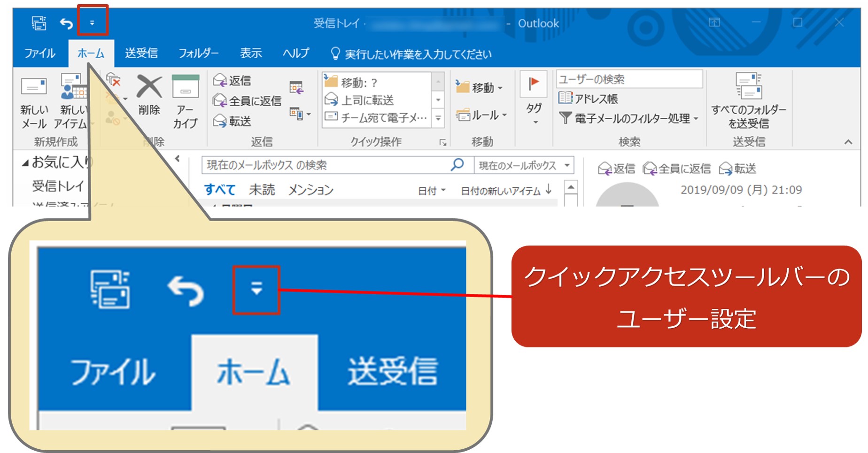Image resolution: width=868 pixels, height=453 pixels.
Task: Open the タグ flag dropdown
Action: (x=534, y=99)
